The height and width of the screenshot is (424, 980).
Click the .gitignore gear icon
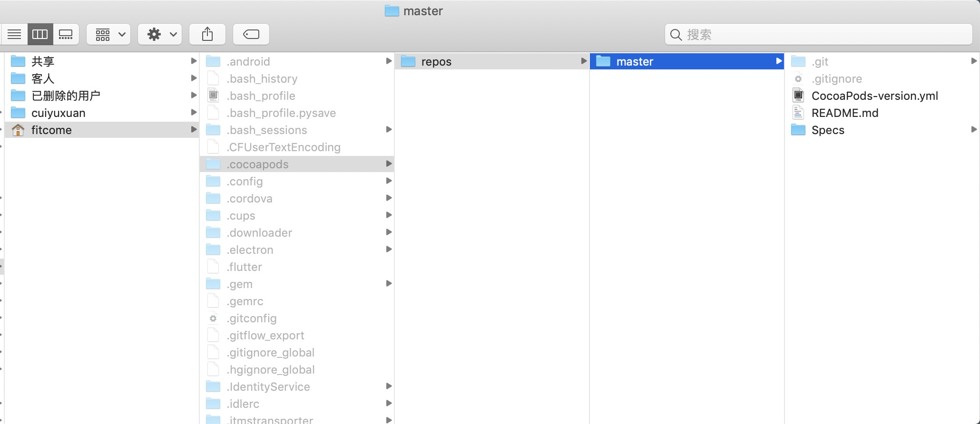point(798,78)
